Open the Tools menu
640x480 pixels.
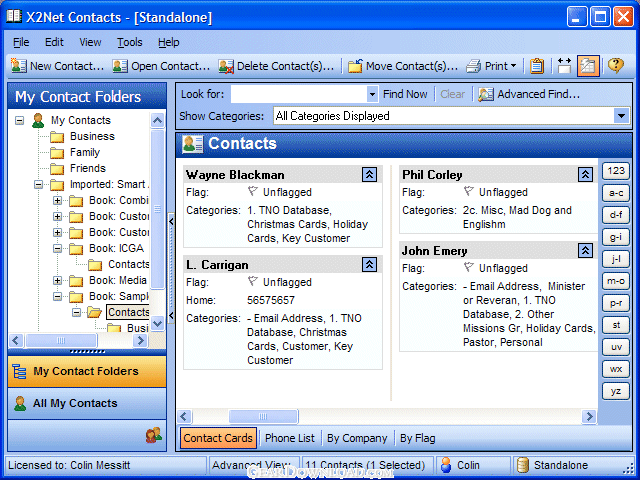coord(129,42)
